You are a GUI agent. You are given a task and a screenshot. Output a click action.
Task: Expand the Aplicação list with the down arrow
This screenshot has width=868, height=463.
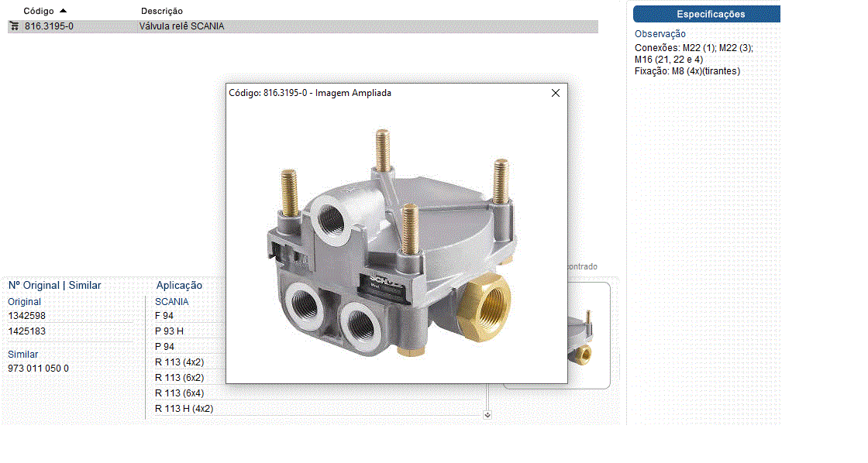(x=487, y=415)
